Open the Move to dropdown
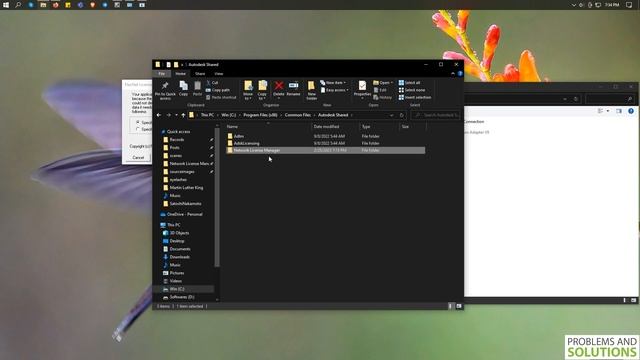640x360 pixels. [x=248, y=90]
